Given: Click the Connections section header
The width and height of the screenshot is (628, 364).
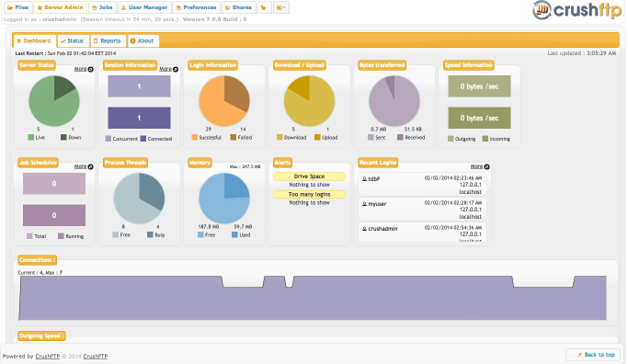Looking at the screenshot, I should [37, 260].
